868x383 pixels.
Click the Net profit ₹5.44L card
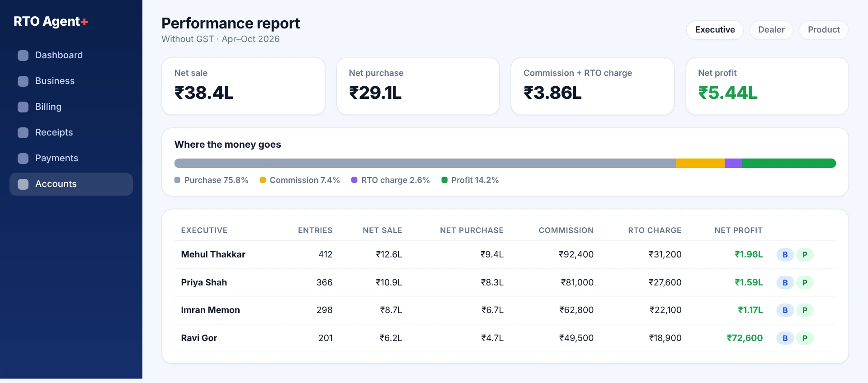(x=767, y=86)
